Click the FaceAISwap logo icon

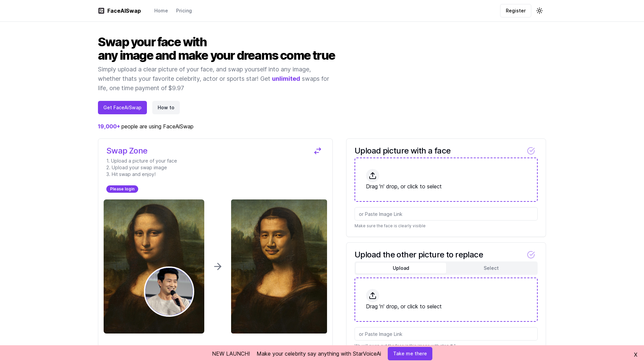(x=101, y=11)
